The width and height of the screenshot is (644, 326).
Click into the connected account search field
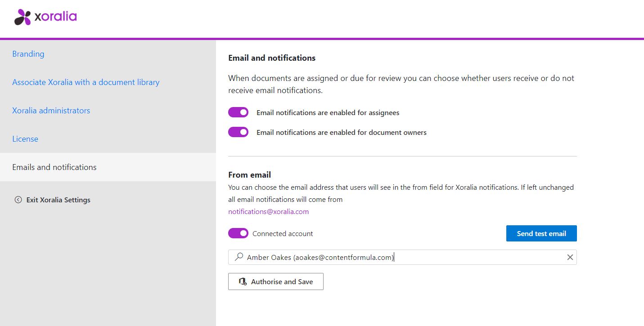point(402,257)
